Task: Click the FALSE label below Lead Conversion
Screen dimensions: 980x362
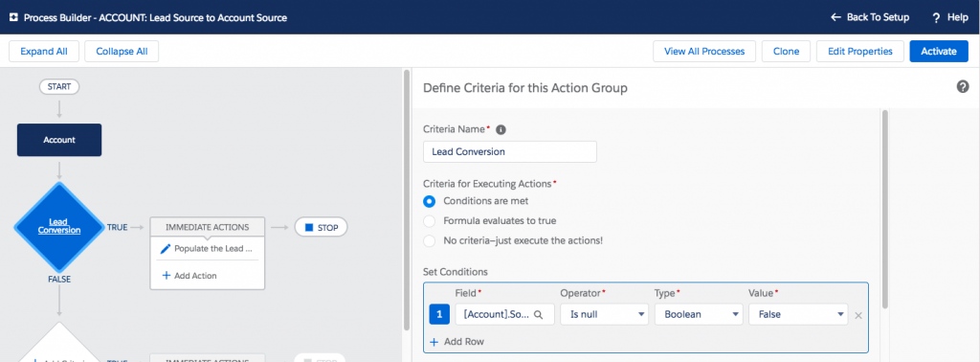Action: [x=59, y=280]
